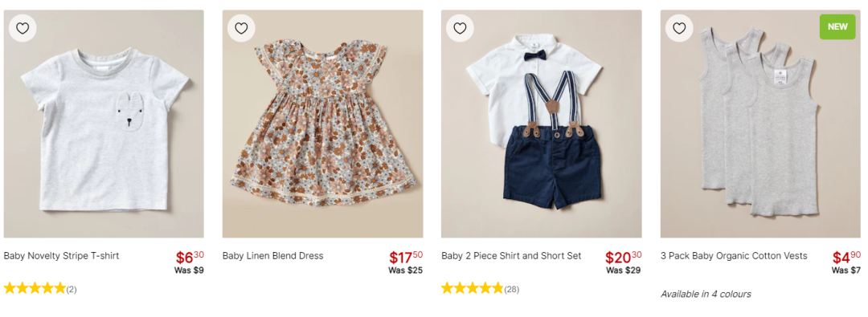Open the floral Baby Linen Blend Dress image
This screenshot has width=868, height=317.
323,124
